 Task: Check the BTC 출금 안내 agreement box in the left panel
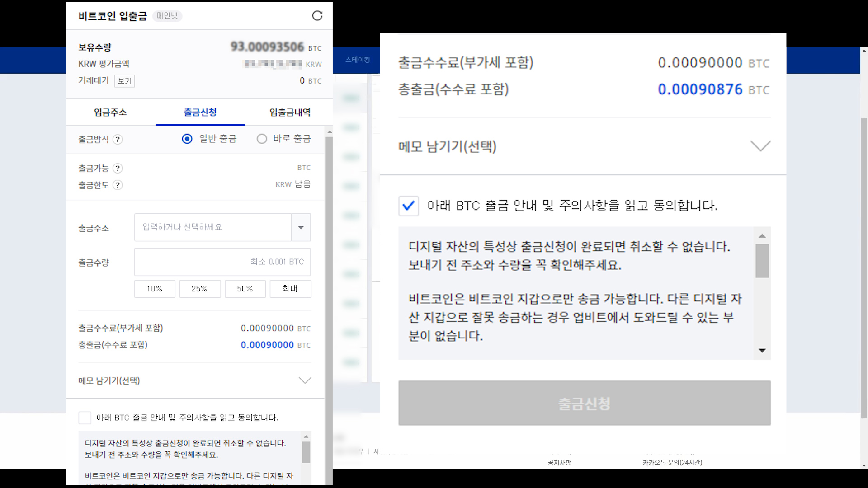click(85, 418)
